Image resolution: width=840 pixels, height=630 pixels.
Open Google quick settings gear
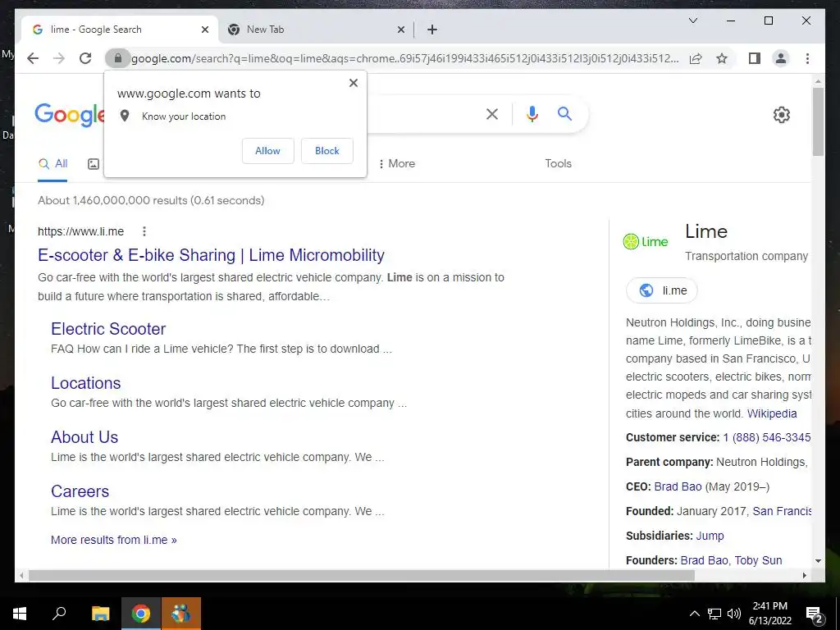782,115
